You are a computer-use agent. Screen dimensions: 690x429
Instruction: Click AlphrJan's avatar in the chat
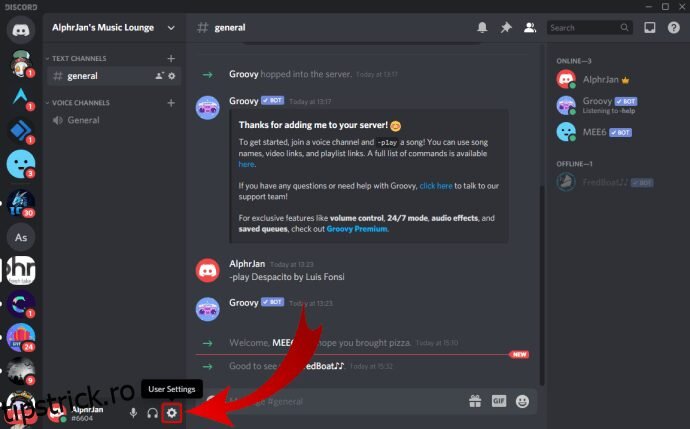coord(208,270)
